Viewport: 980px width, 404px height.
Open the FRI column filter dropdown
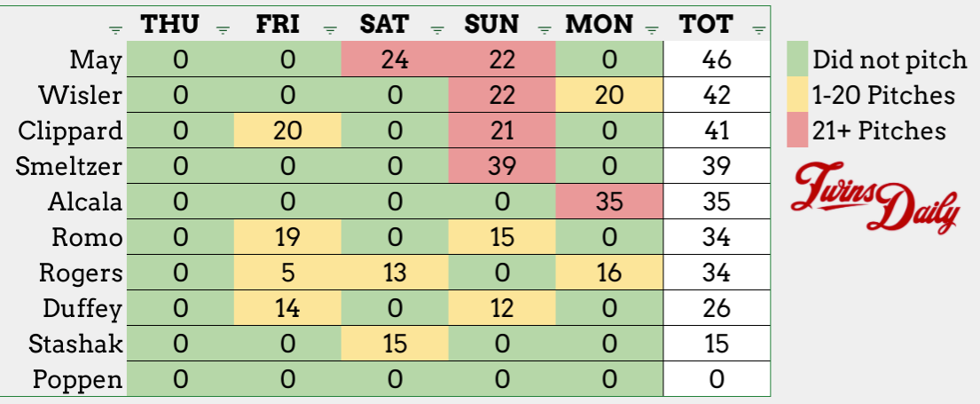point(330,29)
